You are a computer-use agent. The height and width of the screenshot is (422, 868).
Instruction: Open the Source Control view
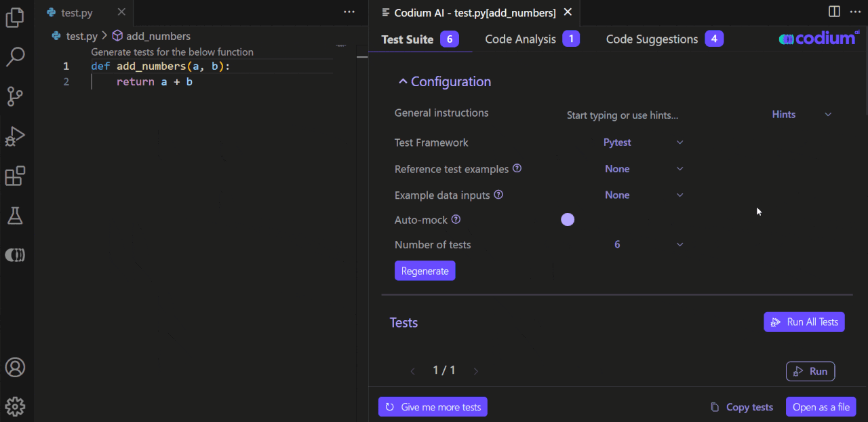[15, 96]
